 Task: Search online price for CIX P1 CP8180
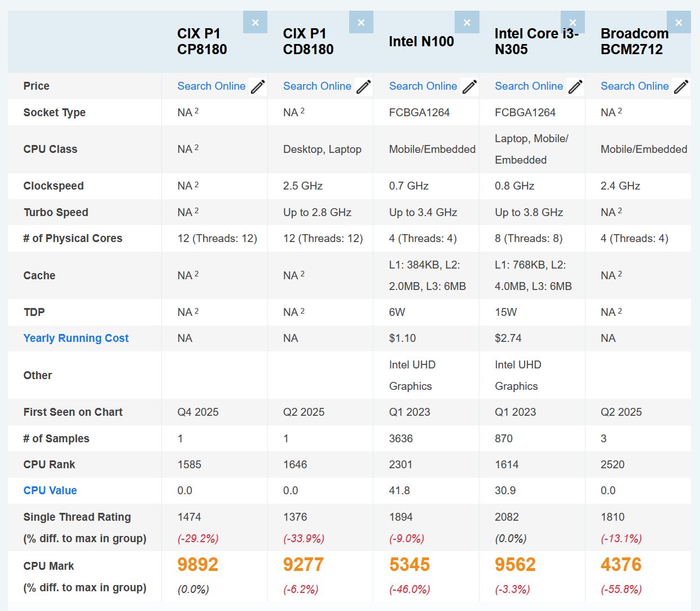tap(211, 86)
